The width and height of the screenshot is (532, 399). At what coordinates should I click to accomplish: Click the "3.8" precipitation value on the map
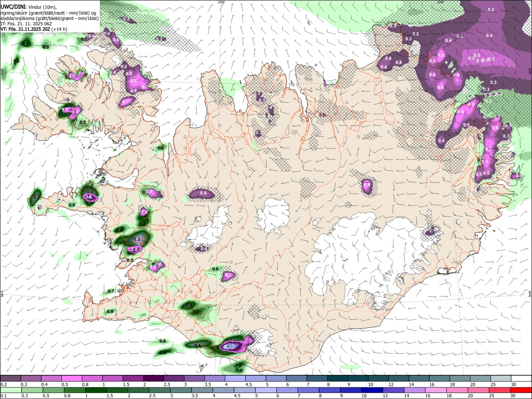click(88, 197)
